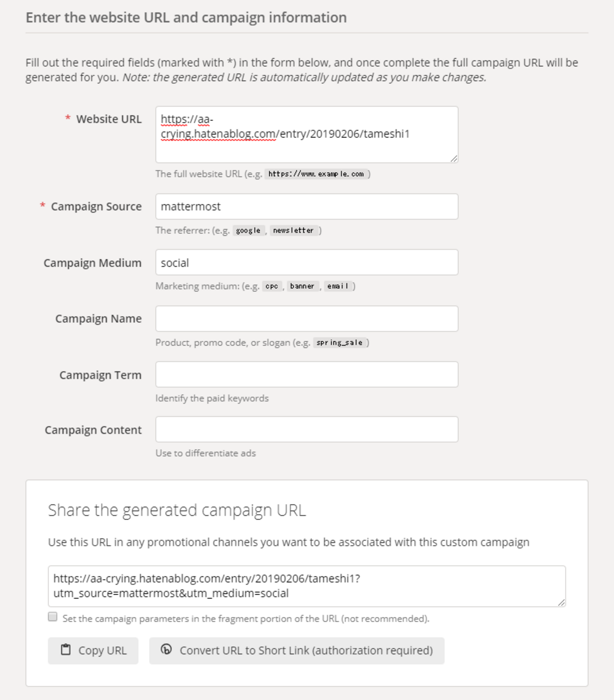Click the short link icon on Convert button
Screen dimensions: 614x700
pyautogui.click(x=166, y=649)
